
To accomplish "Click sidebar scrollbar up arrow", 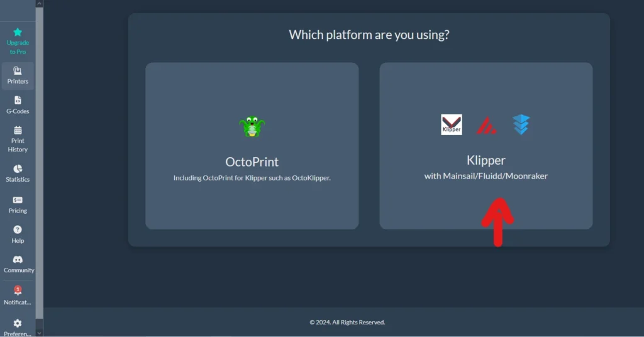I will pos(40,3).
